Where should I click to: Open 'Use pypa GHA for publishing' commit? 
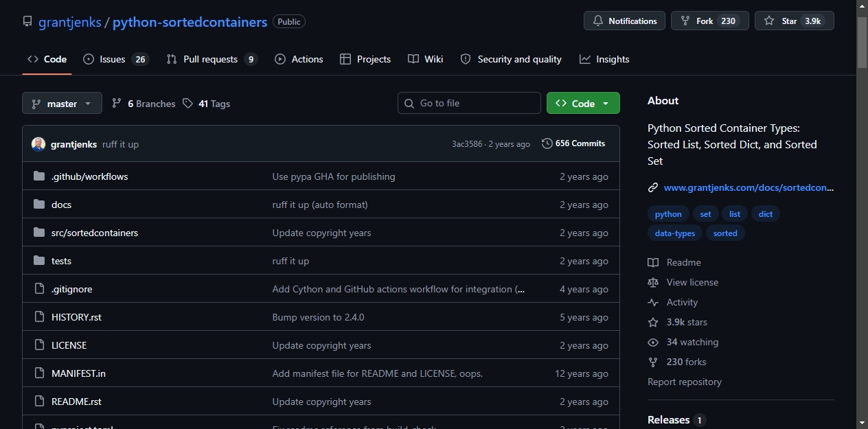coord(334,176)
